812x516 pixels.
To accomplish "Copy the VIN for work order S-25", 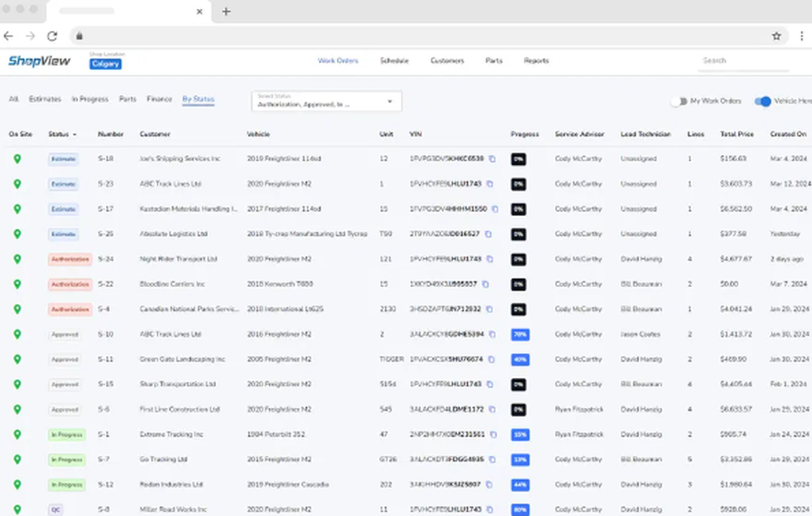I will 488,234.
